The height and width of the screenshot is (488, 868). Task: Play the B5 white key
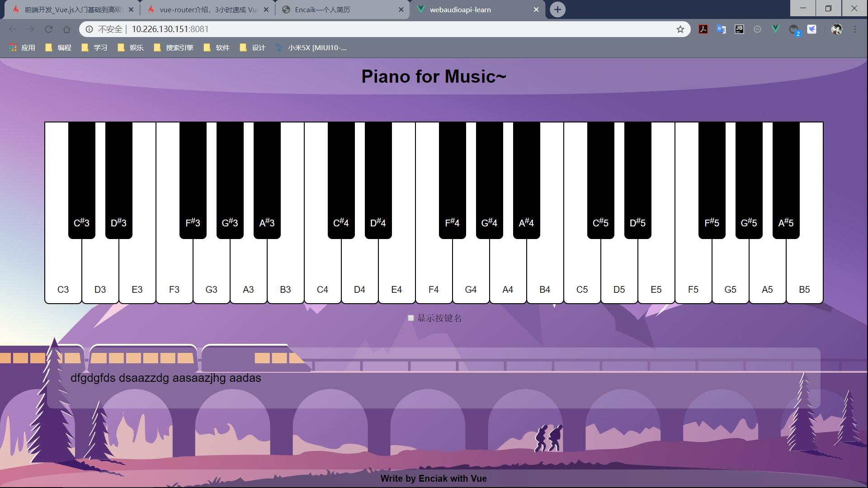(x=804, y=271)
